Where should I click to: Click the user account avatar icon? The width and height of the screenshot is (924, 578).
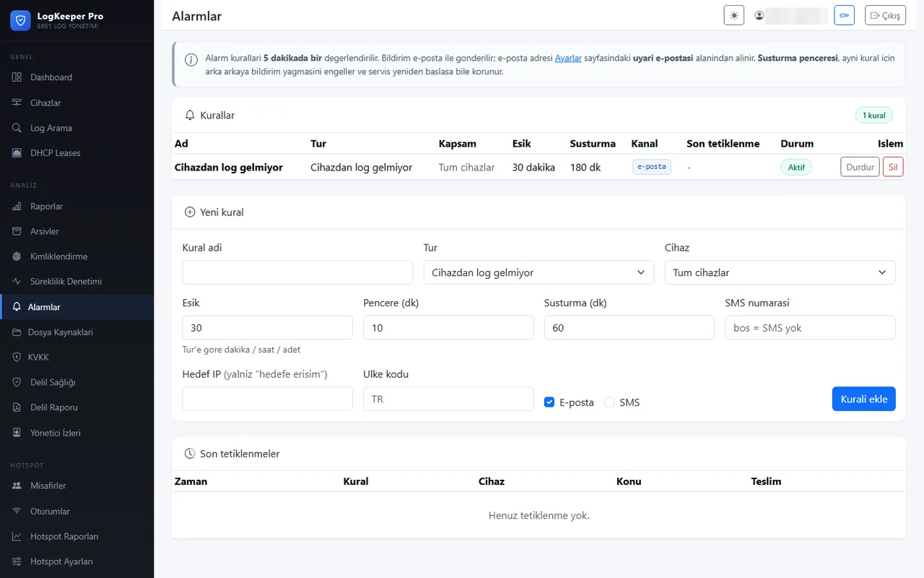[x=759, y=15]
